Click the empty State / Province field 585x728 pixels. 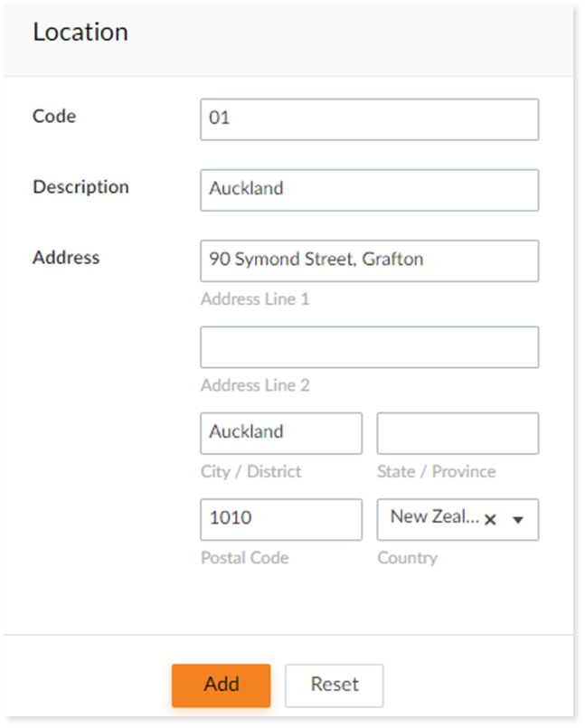(x=458, y=432)
